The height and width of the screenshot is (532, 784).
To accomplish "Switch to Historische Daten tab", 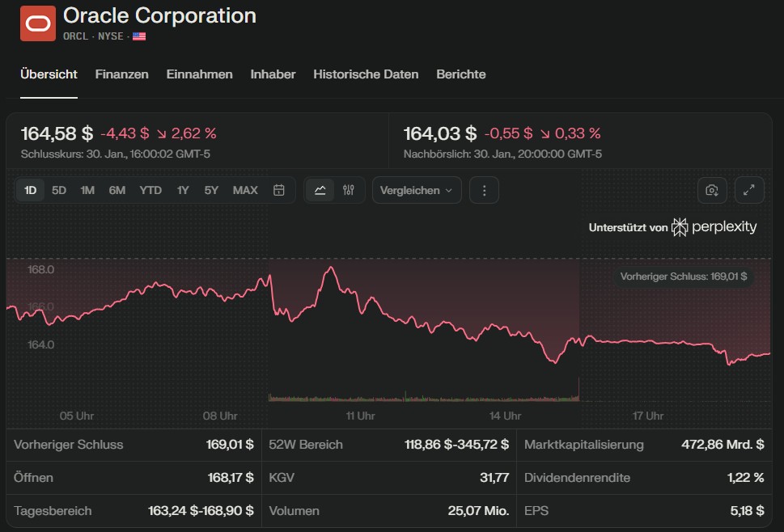I will pyautogui.click(x=366, y=74).
